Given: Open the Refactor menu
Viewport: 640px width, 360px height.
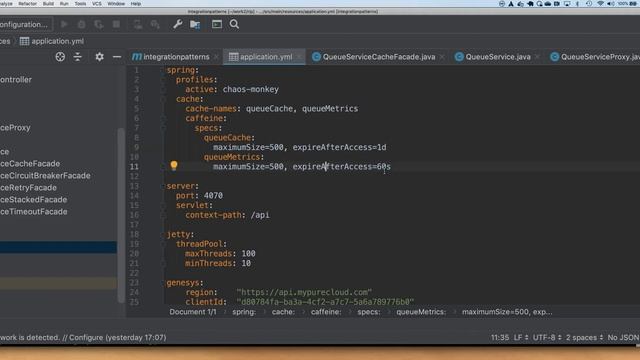Looking at the screenshot, I should [x=27, y=4].
